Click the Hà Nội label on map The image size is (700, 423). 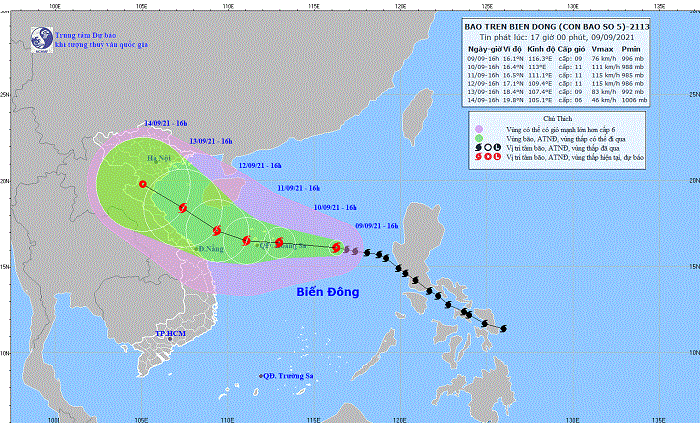point(160,159)
